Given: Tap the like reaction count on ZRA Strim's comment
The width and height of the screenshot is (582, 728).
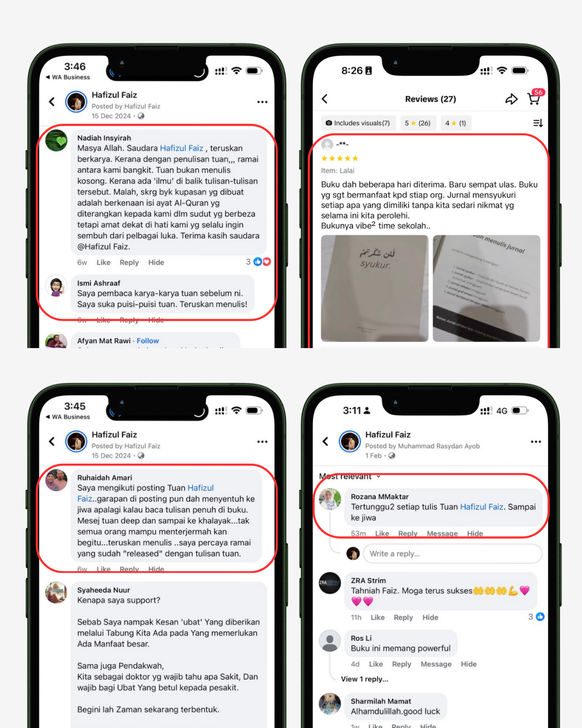Looking at the screenshot, I should [536, 617].
